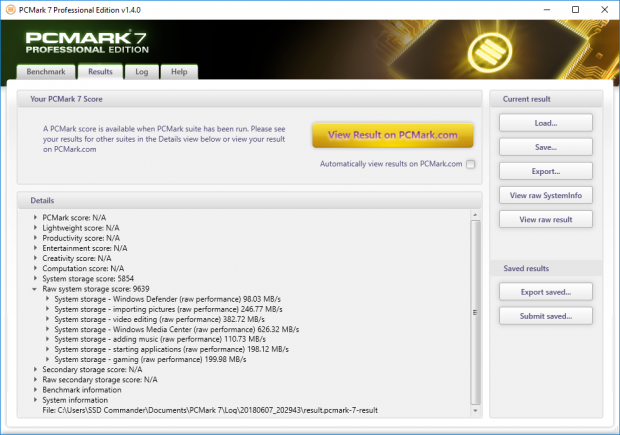Click View Result on PCMark.com button

point(393,135)
